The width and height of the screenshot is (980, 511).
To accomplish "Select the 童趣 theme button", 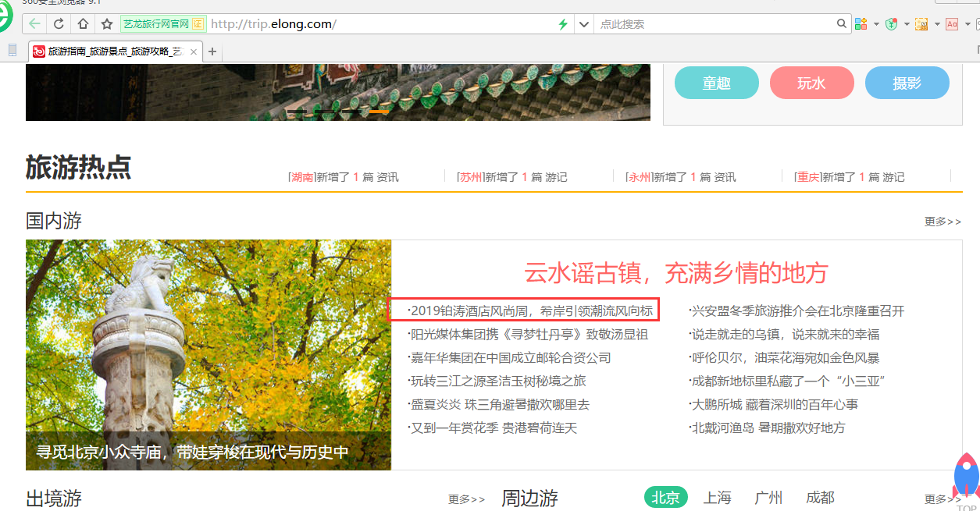I will (x=716, y=83).
